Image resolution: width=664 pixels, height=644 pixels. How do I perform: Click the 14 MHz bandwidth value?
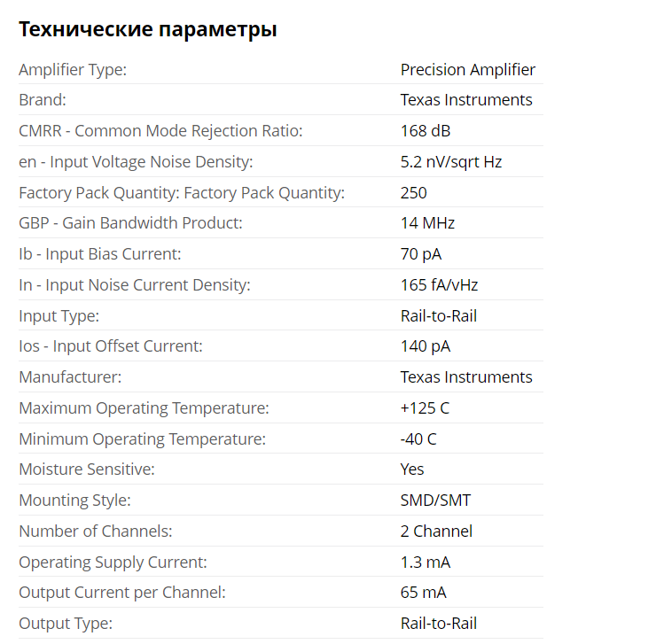(x=427, y=223)
